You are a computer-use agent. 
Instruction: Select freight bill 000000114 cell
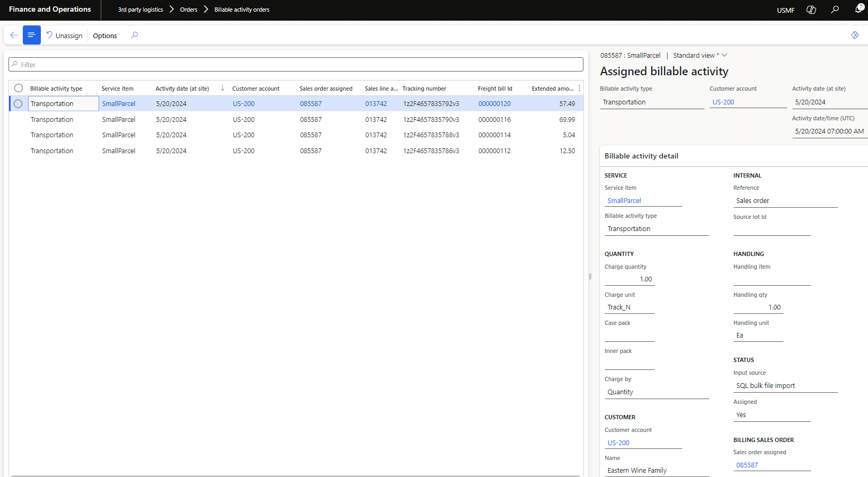(494, 135)
